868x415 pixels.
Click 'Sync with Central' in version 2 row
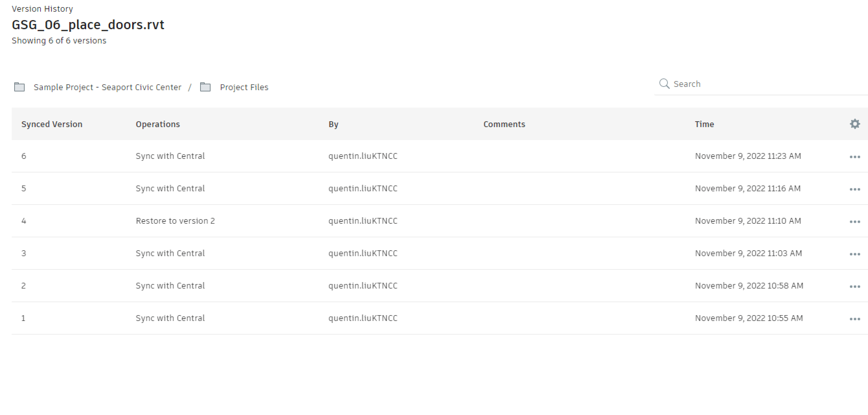click(x=170, y=285)
